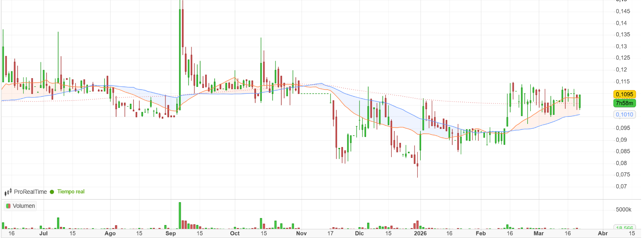Click the green 18 566 volume value tag
Screen dimensions: 644x238
[x=624, y=228]
